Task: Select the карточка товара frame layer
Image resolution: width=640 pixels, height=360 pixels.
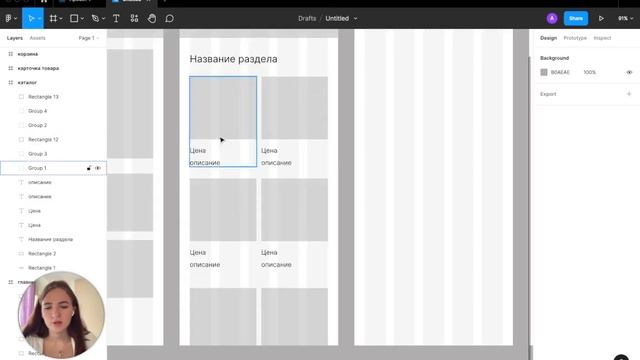Action: [53, 68]
